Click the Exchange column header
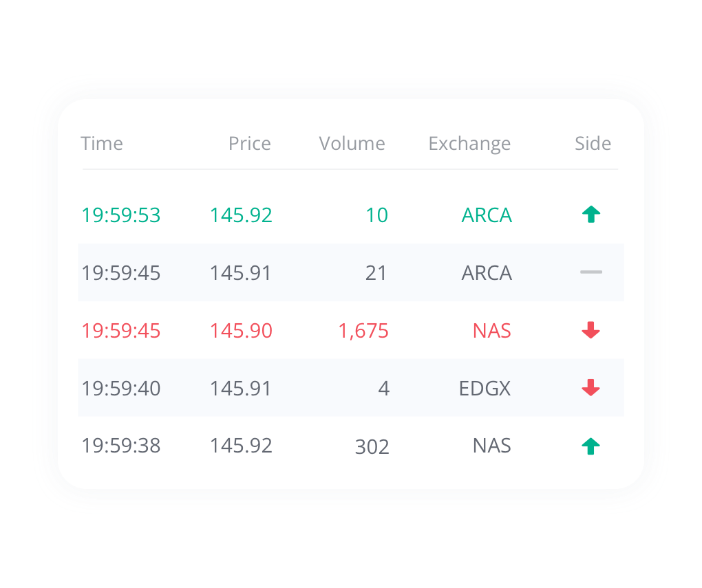Viewport: 702px width, 588px height. coord(469,144)
